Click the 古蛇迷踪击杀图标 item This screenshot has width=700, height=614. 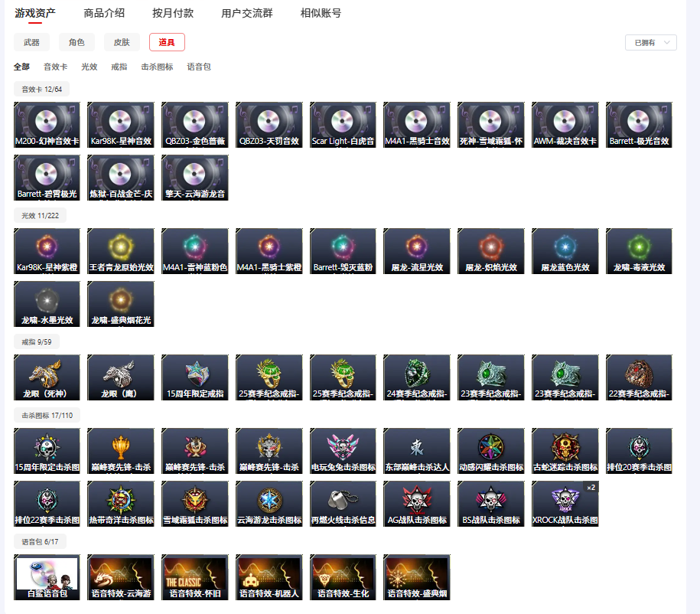coord(565,451)
